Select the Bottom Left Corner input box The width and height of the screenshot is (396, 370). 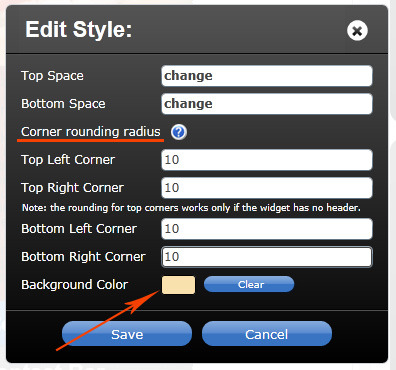point(267,229)
